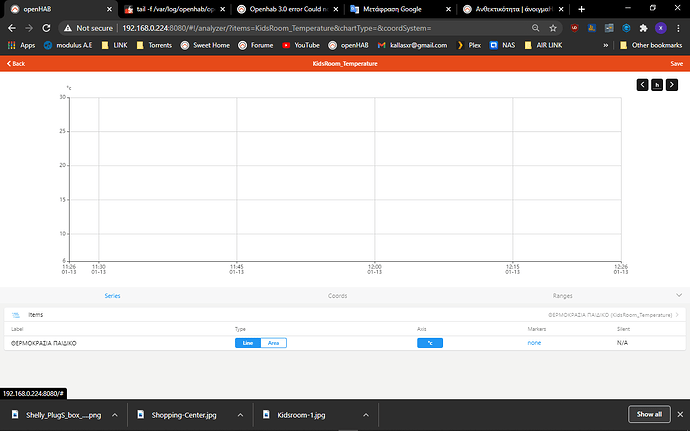Expand the Shelly_PlugS_box download options
Screen dimensions: 690x431
click(x=115, y=414)
